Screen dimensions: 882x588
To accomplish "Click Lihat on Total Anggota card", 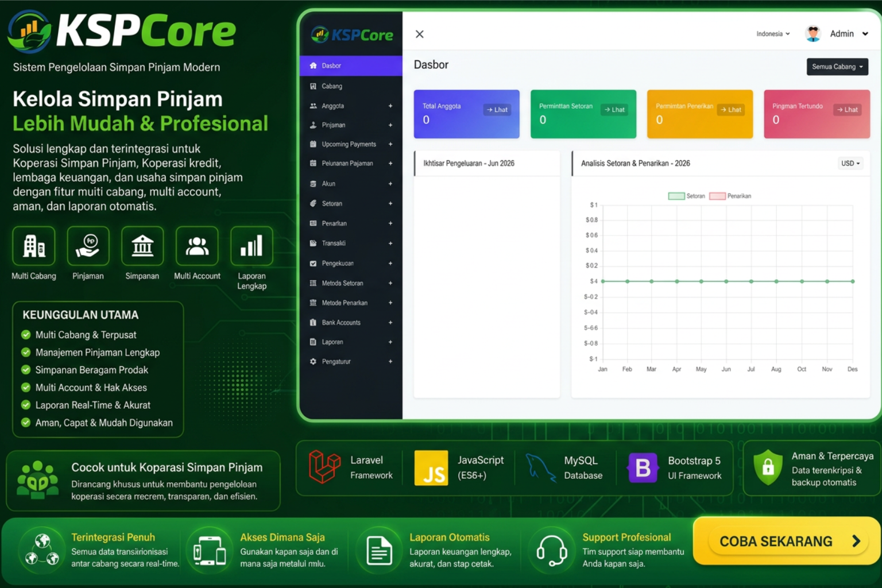I will click(497, 110).
